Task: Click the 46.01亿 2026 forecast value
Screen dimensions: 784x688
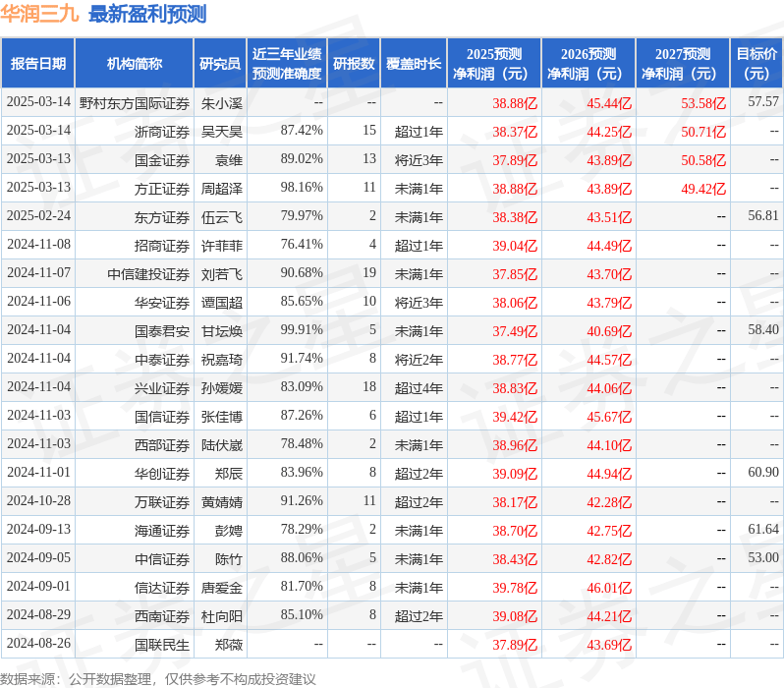Action: tap(609, 589)
